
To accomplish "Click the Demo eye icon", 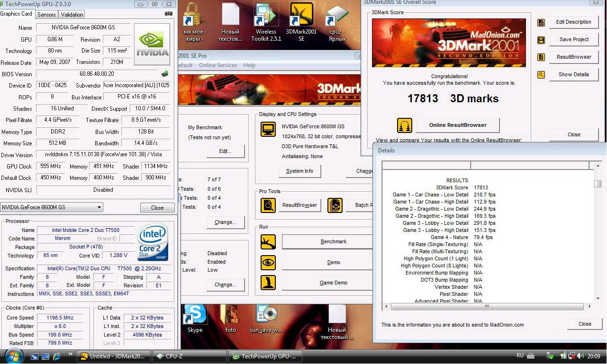I will pos(268,262).
